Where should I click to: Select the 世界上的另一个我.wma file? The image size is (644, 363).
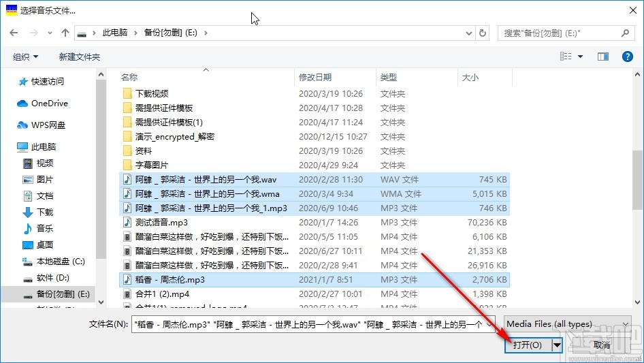(315, 193)
